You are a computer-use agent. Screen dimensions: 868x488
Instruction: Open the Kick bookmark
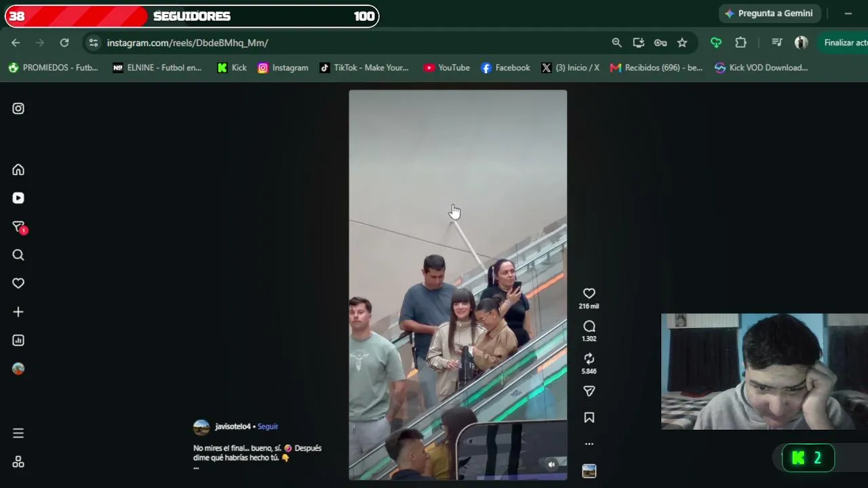[x=232, y=68]
